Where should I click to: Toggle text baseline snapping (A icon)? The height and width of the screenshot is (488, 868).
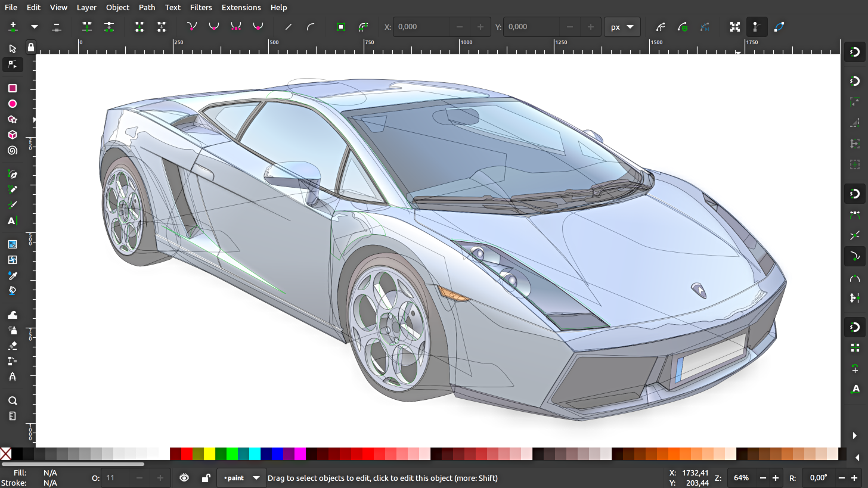click(x=855, y=389)
